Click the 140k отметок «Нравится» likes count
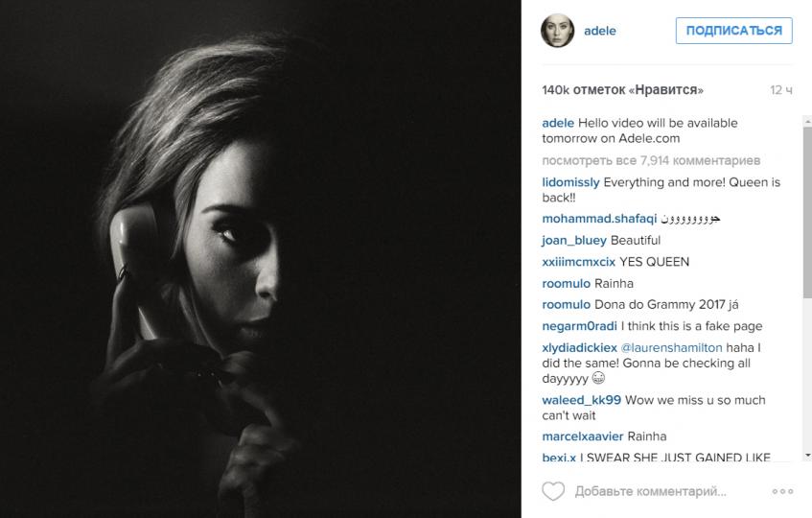The height and width of the screenshot is (518, 812). [622, 90]
